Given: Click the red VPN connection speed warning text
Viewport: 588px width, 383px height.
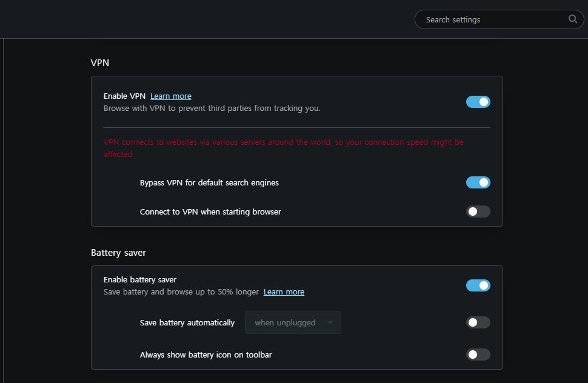Looking at the screenshot, I should (x=284, y=148).
